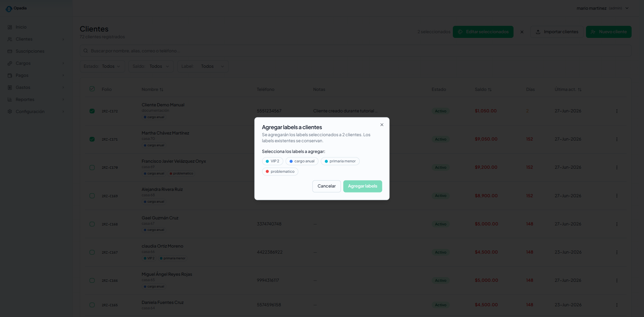Check Gael Guzmán Cruz row checkbox
The width and height of the screenshot is (644, 317).
pyautogui.click(x=92, y=224)
